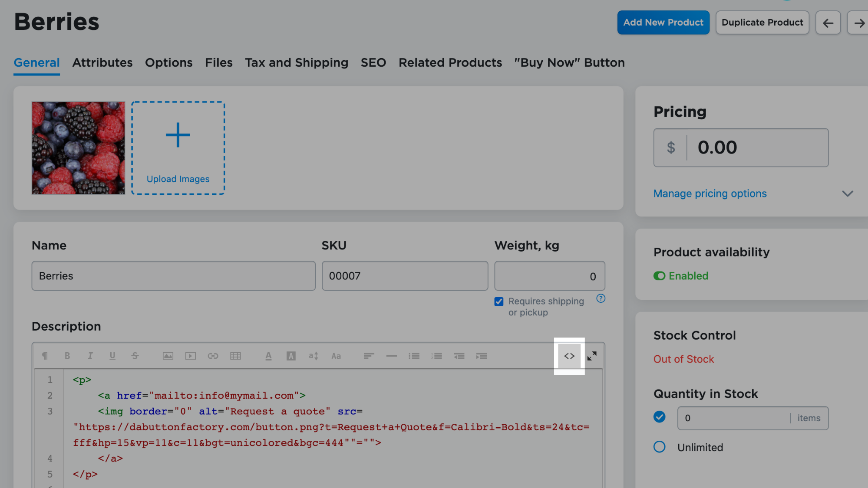This screenshot has width=868, height=488.
Task: Click the insert table icon
Action: 235,356
